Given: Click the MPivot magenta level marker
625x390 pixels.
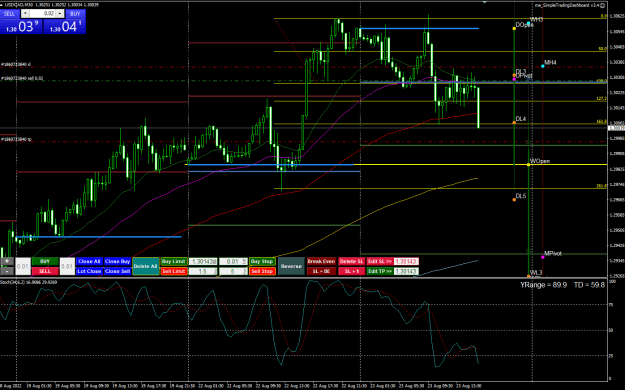Looking at the screenshot, I should tap(543, 257).
